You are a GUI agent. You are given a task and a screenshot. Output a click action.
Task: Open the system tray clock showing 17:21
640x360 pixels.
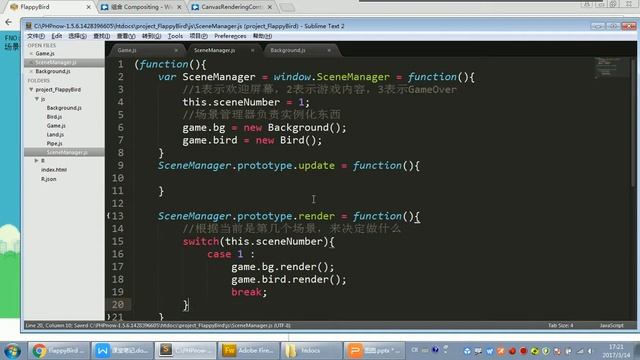coord(616,351)
